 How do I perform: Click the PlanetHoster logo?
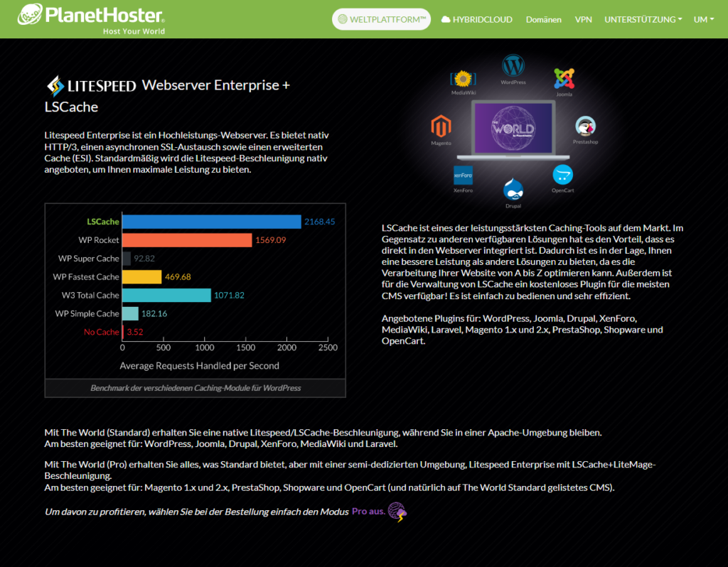(91, 18)
